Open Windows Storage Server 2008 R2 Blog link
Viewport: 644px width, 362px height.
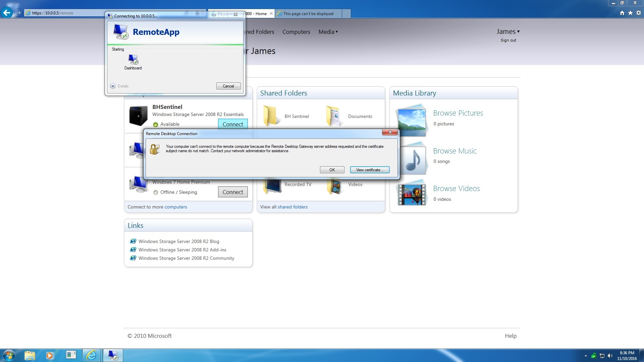pos(179,241)
